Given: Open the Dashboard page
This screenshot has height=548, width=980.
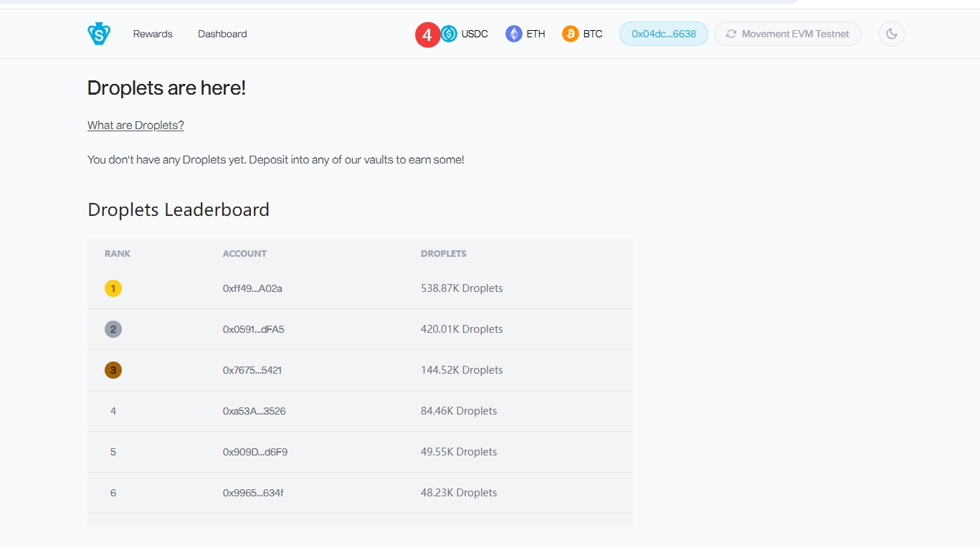Looking at the screenshot, I should point(222,34).
